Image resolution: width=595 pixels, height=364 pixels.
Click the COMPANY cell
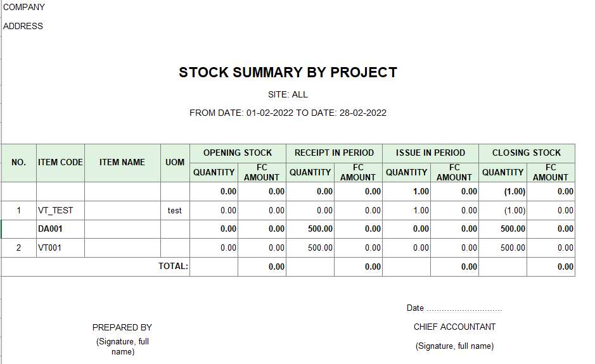tap(24, 7)
